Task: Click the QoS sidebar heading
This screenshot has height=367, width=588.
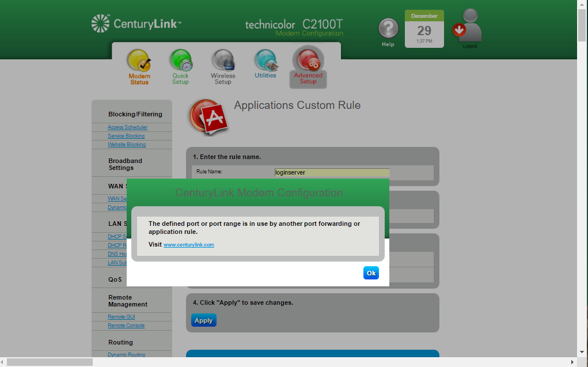Action: click(x=115, y=279)
